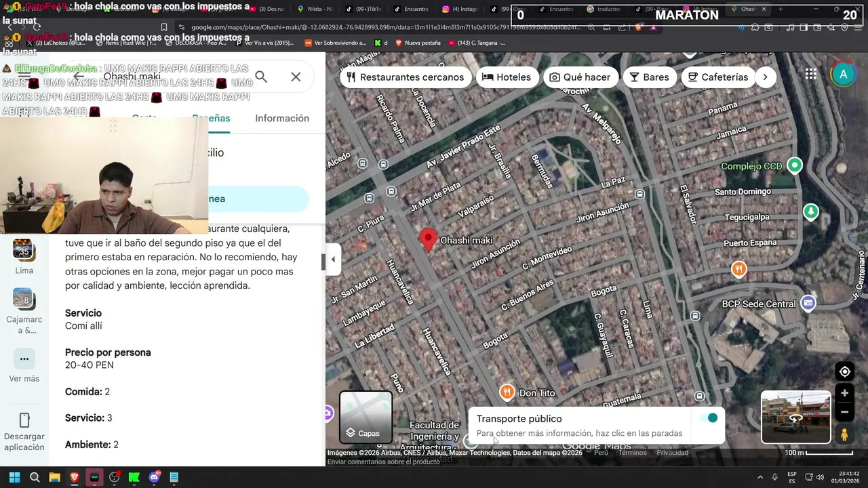Viewport: 868px width, 488px height.
Task: Center map on my location
Action: pos(844,371)
